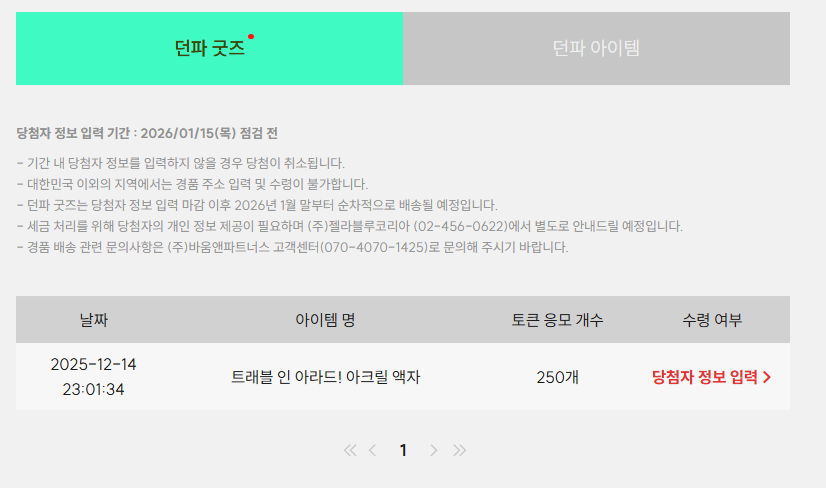This screenshot has width=826, height=488.
Task: Click the 250개 token count cell
Action: [x=557, y=377]
